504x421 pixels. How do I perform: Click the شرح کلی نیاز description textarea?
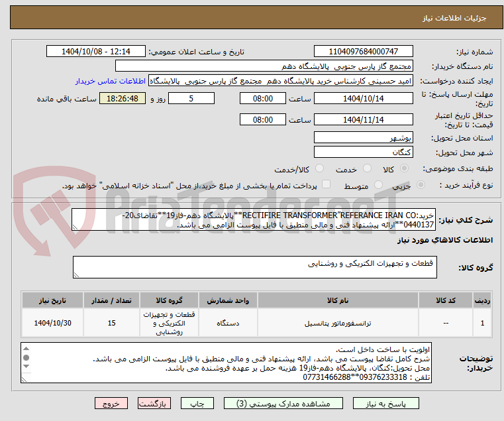pyautogui.click(x=254, y=219)
